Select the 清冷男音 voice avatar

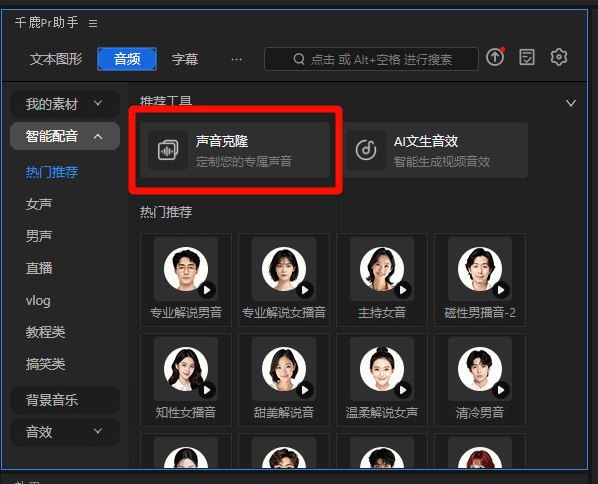coord(480,369)
